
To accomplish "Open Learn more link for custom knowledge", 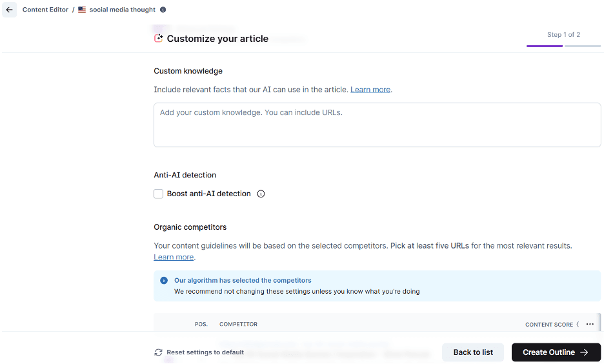I will [x=370, y=90].
